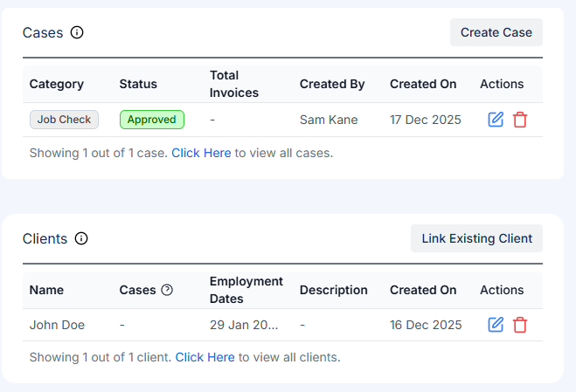576x392 pixels.
Task: Click the help icon beside Cases column
Action: click(x=167, y=290)
